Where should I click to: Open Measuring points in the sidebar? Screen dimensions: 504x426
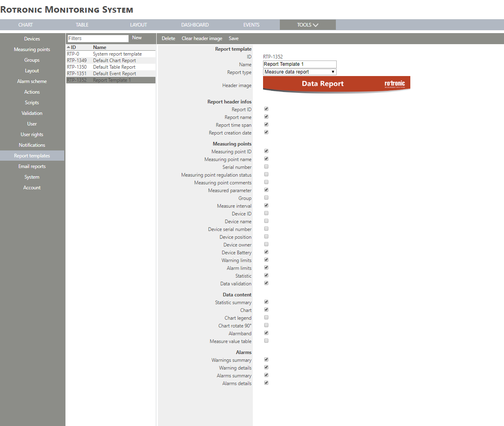pos(32,49)
